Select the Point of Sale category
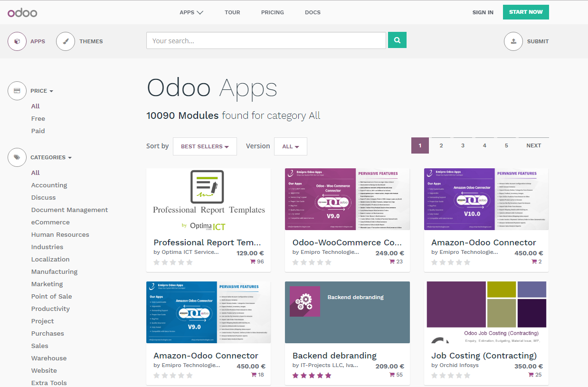588x387 pixels. [52, 296]
